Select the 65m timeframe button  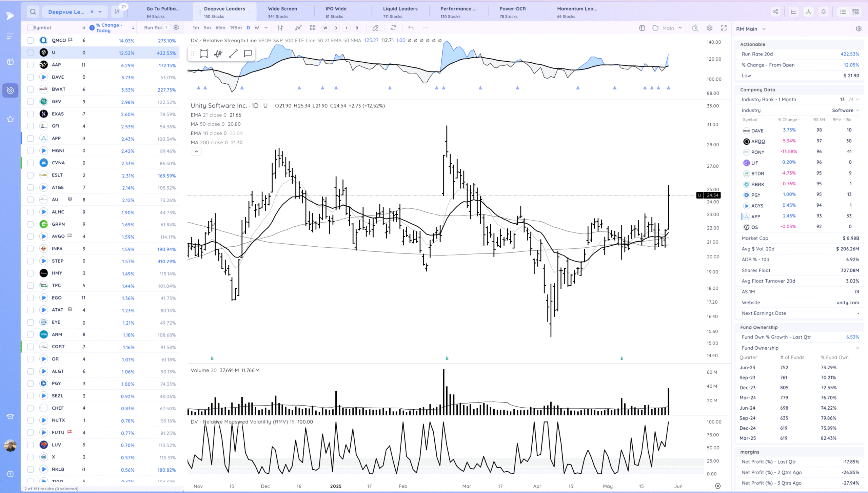click(x=220, y=28)
